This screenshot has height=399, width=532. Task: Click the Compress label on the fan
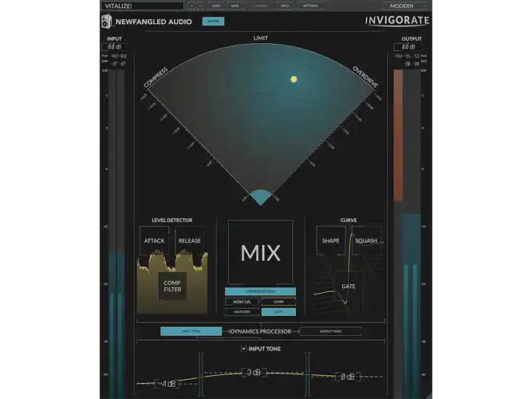click(x=156, y=77)
